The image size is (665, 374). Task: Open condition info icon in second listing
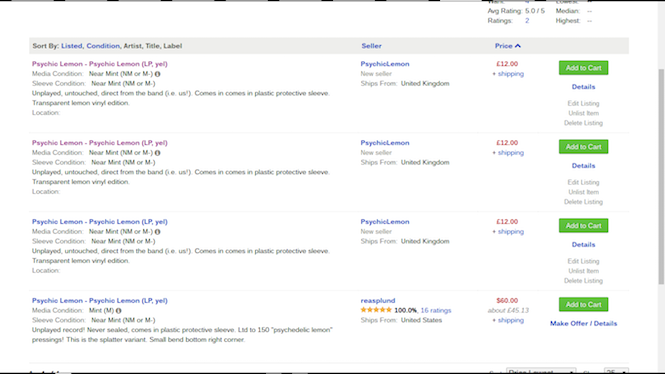(157, 153)
